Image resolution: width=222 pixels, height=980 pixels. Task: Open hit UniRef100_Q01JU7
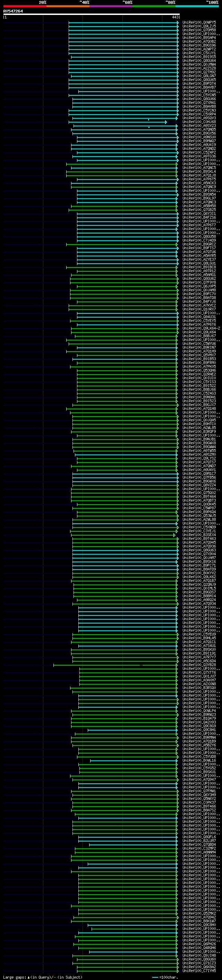coord(199,677)
